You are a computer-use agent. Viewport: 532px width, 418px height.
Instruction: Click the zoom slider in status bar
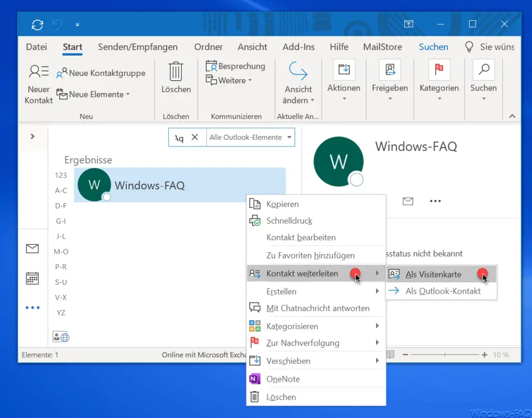(445, 355)
